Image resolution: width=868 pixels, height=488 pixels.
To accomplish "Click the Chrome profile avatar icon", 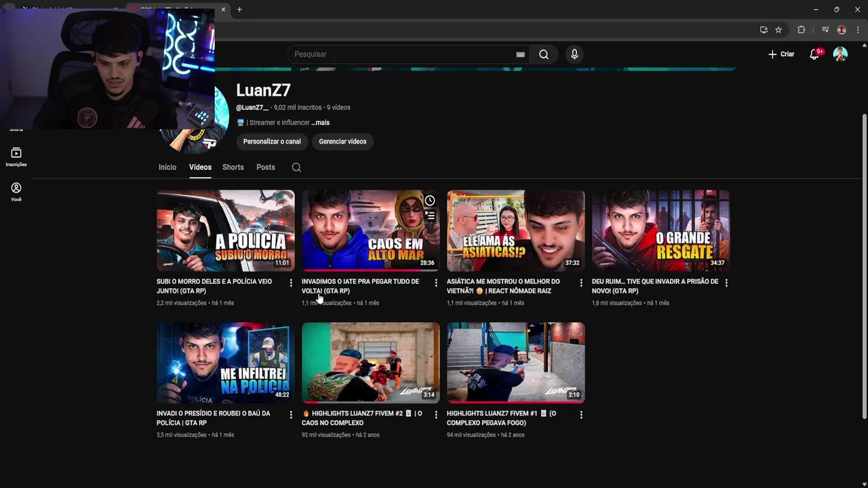I will 842,30.
